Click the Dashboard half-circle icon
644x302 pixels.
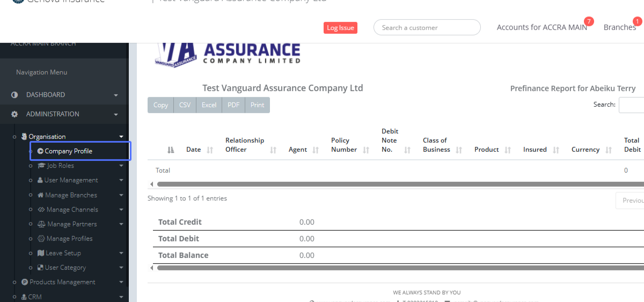[x=14, y=95]
